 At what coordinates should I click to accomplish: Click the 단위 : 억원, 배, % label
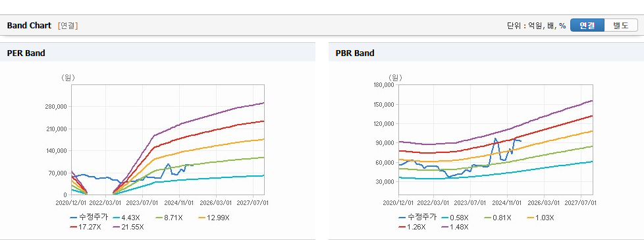tap(537, 26)
